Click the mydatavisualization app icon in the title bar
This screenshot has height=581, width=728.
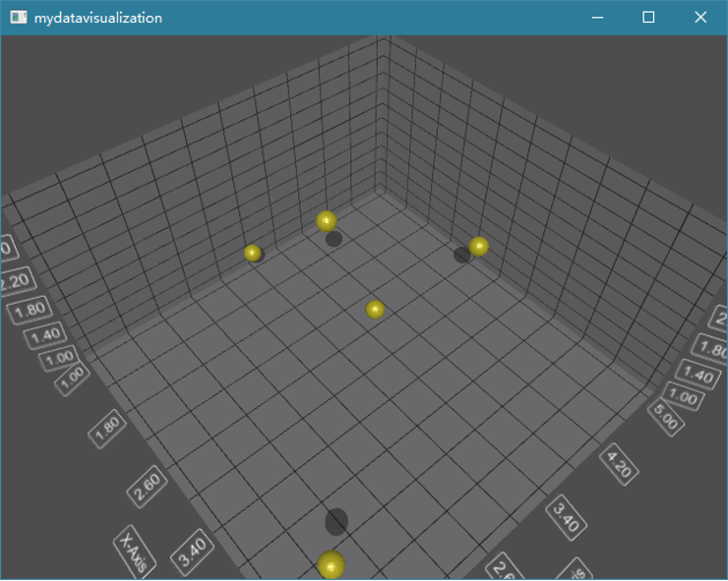(x=19, y=17)
